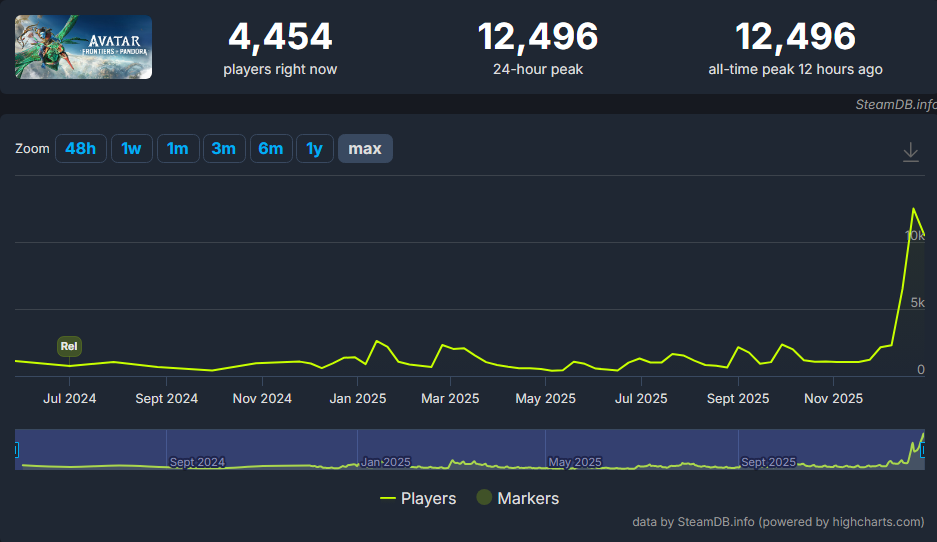Click the all-time peak 12,496 figure
This screenshot has height=542, width=937.
click(795, 38)
